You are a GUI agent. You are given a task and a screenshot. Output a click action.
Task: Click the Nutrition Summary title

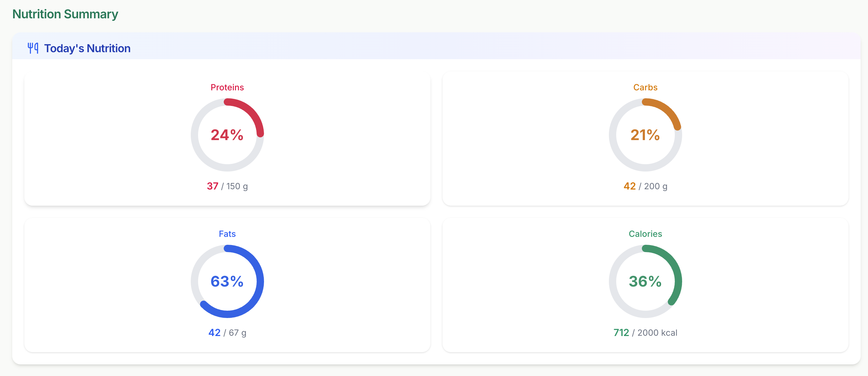[65, 14]
